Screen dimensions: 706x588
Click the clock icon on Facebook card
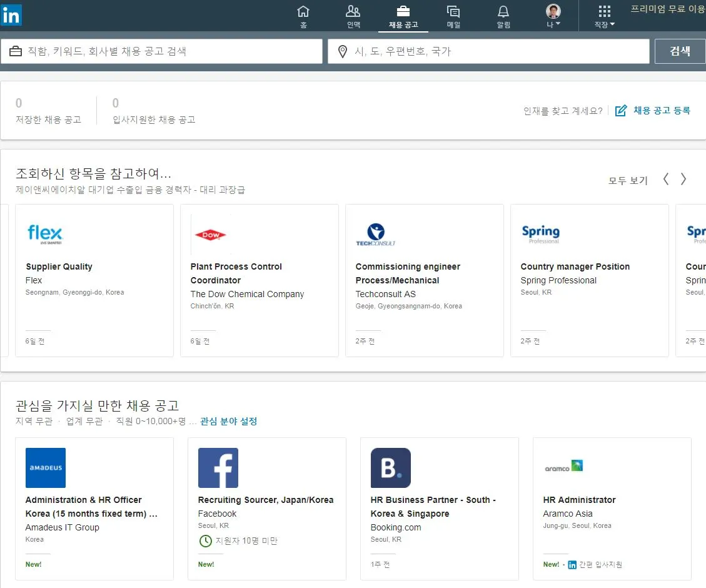(205, 540)
